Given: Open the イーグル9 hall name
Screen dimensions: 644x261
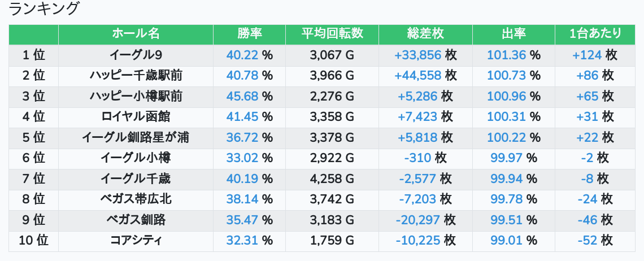Looking at the screenshot, I should point(136,55).
